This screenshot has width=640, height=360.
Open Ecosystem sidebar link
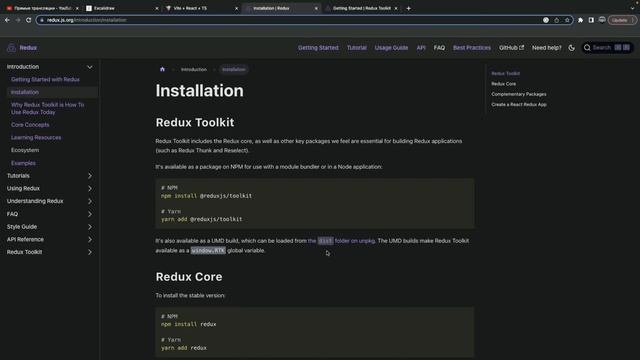(25, 150)
